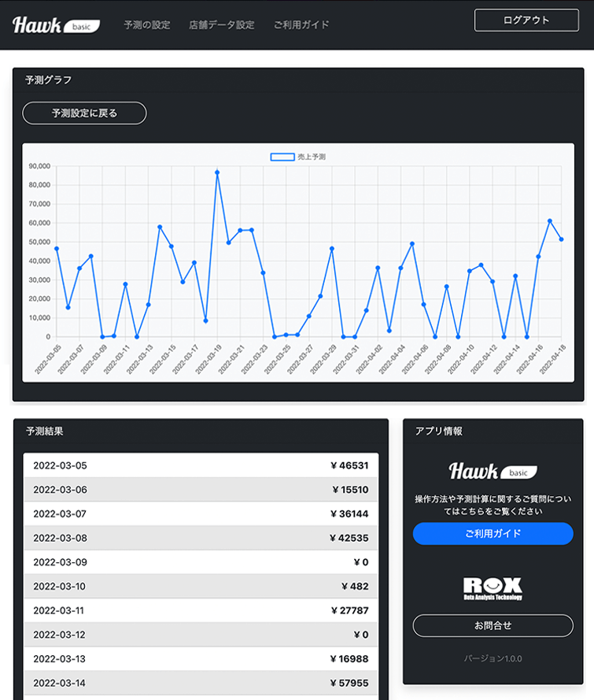Select the last chart data point near 2022-04-18
594x700 pixels.
click(562, 239)
